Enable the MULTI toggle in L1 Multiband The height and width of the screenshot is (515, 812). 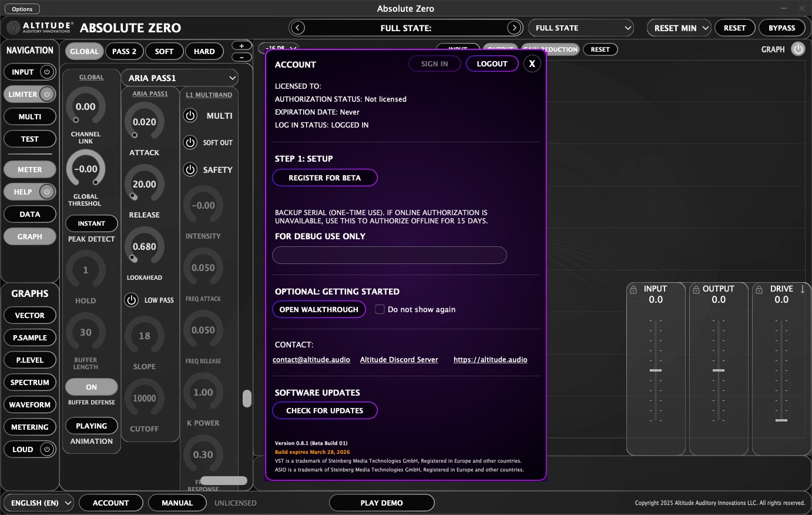190,116
